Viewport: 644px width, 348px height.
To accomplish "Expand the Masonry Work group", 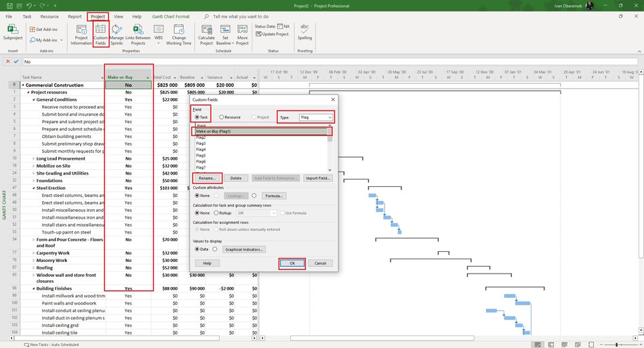I will point(34,261).
